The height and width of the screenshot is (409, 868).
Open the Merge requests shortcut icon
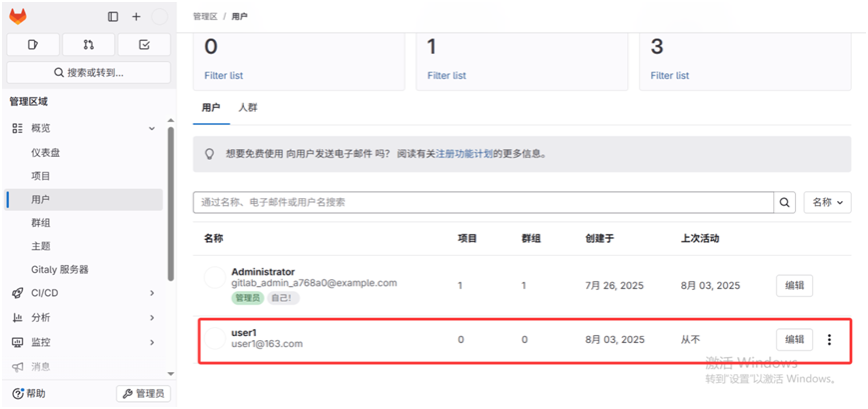89,45
